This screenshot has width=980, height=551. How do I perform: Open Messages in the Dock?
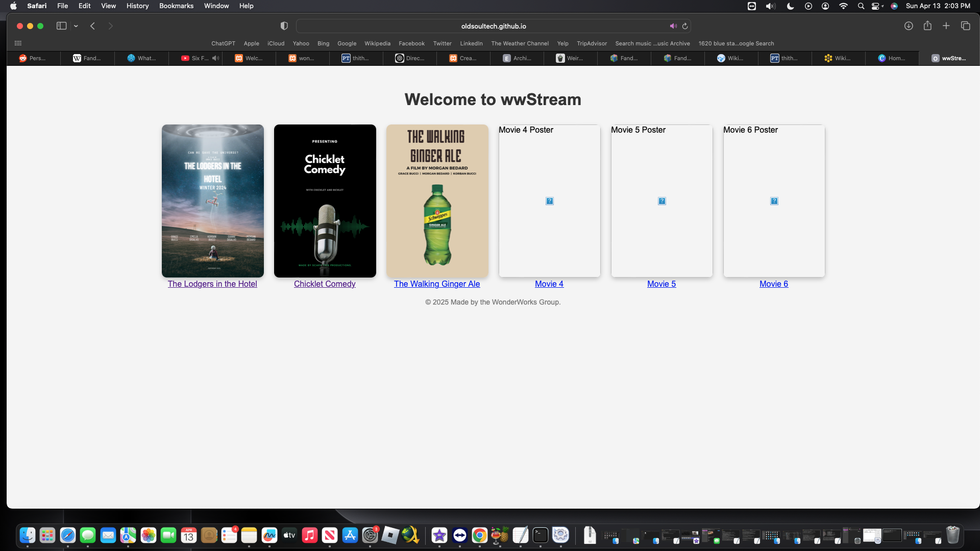tap(88, 535)
